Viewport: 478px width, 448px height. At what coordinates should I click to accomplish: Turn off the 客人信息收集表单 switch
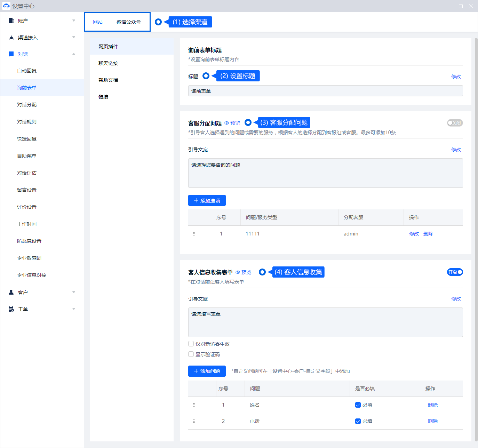pos(455,272)
